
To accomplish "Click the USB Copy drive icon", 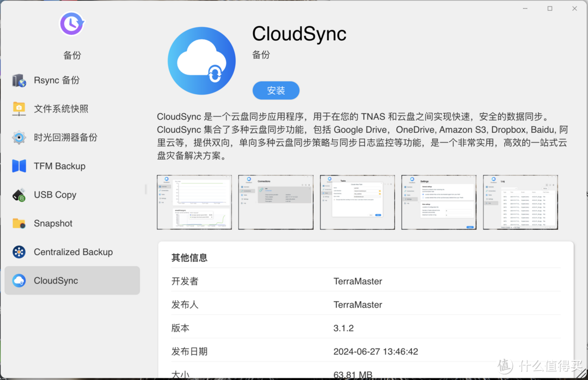I will (19, 195).
